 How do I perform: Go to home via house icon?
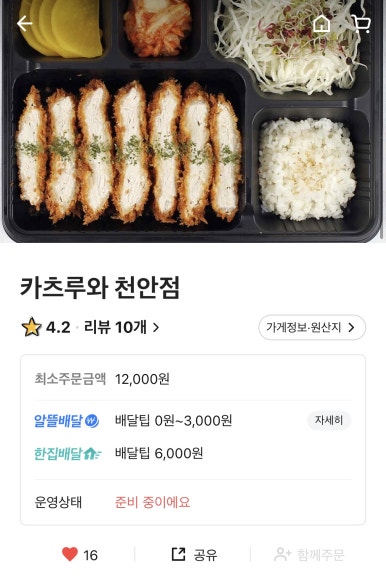[x=321, y=24]
